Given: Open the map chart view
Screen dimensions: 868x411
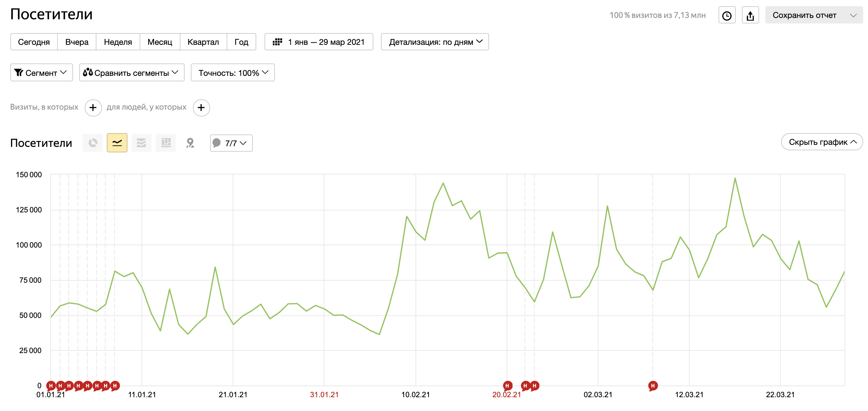Looking at the screenshot, I should 190,143.
